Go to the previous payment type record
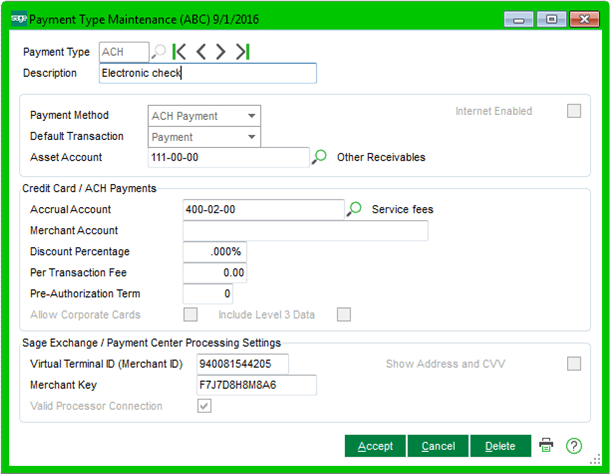Image resolution: width=610 pixels, height=474 pixels. (200, 52)
